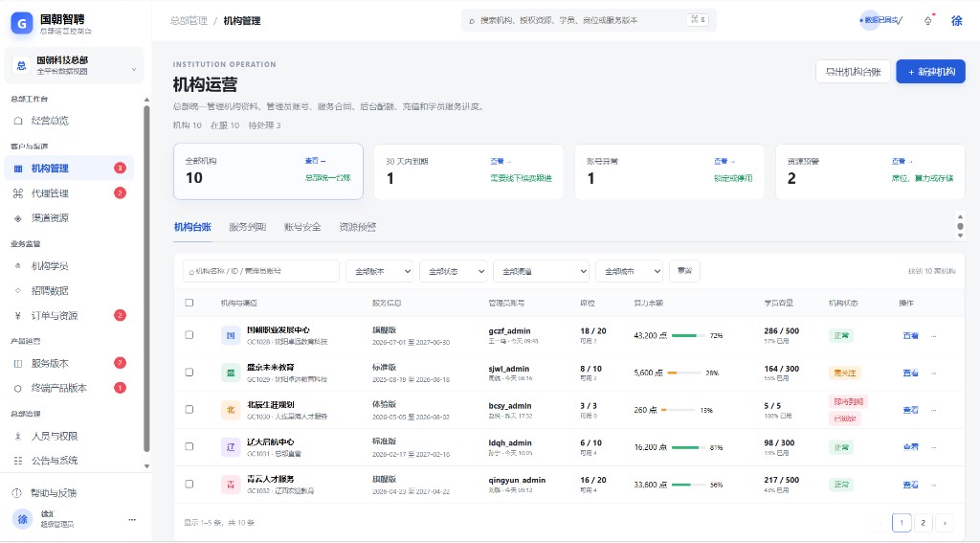The width and height of the screenshot is (980, 543).
Task: Click the sidebar vertical scrollbar
Action: 146,279
